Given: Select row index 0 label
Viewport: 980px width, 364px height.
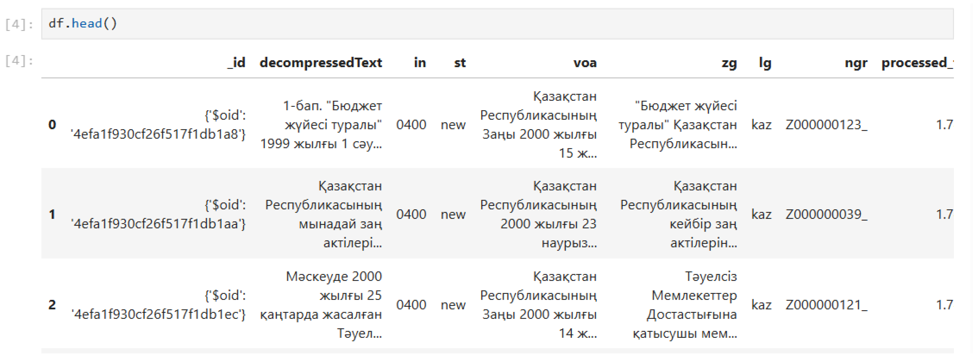Looking at the screenshot, I should 53,125.
